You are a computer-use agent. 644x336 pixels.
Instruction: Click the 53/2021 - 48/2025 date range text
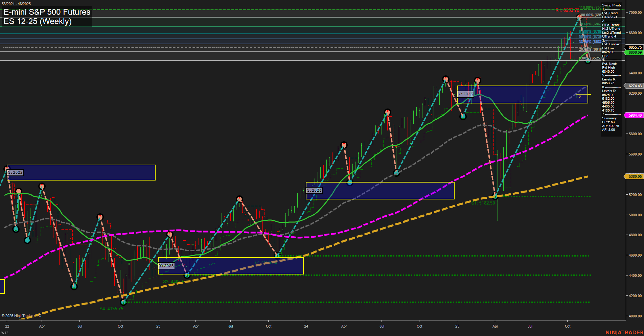[x=15, y=3]
